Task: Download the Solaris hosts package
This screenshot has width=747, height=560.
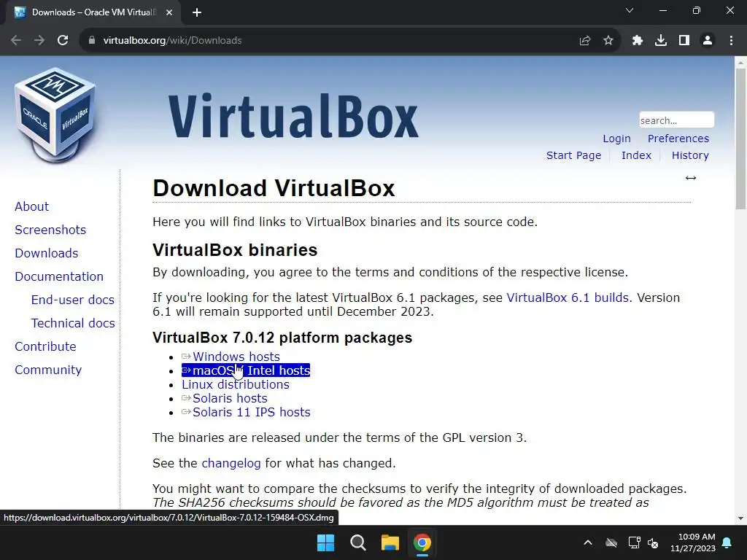Action: [225, 398]
